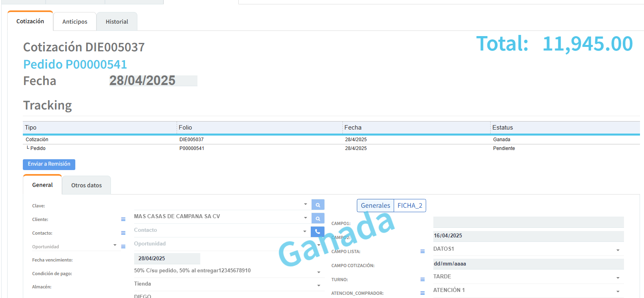Select the Otros datos tab
The image size is (644, 298).
tap(87, 185)
